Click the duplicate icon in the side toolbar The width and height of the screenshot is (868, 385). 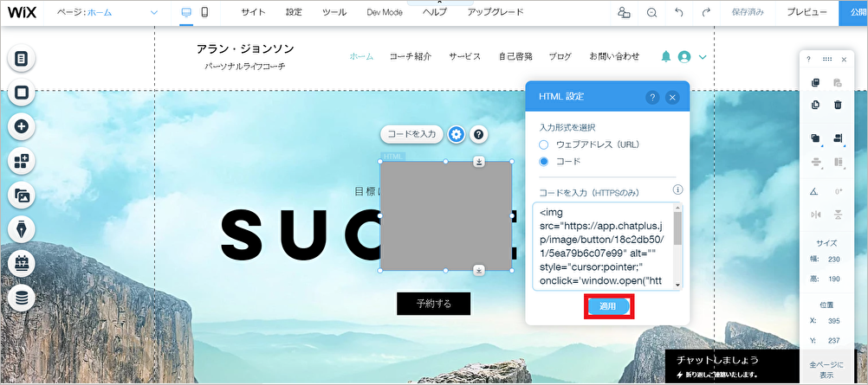pyautogui.click(x=815, y=105)
